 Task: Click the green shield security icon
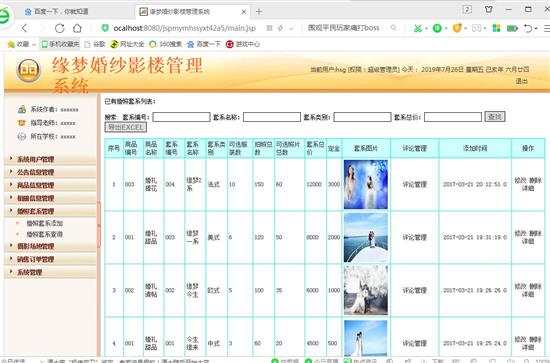tap(105, 28)
